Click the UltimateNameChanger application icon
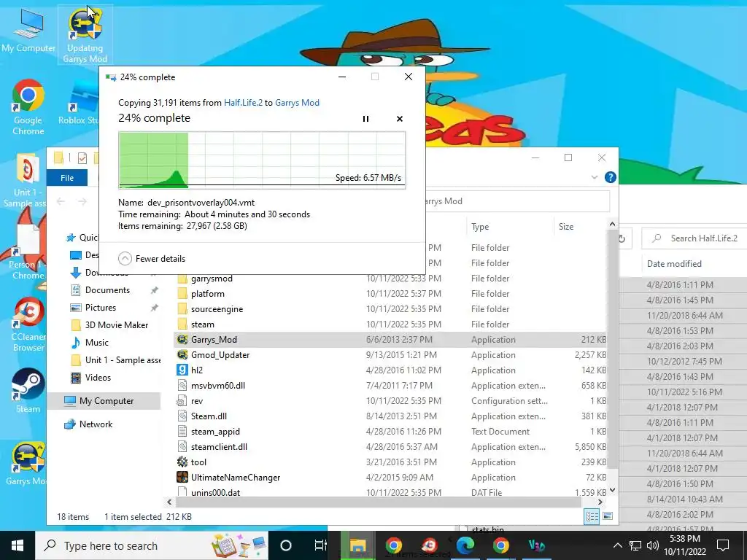747x560 pixels. [182, 477]
